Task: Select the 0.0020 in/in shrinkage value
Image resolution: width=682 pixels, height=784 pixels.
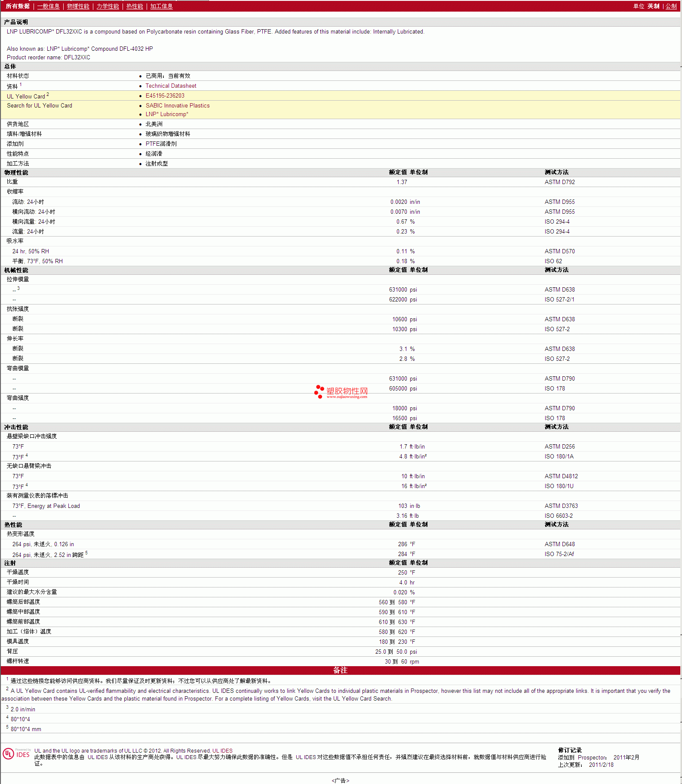Action: [405, 202]
